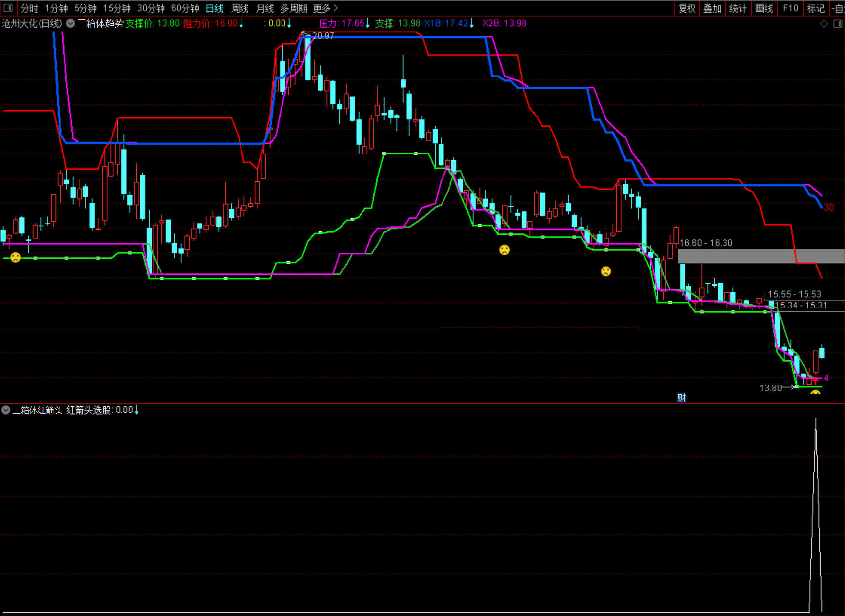
Task: Click the red 30 label at the blue line's end
Action: 829,207
